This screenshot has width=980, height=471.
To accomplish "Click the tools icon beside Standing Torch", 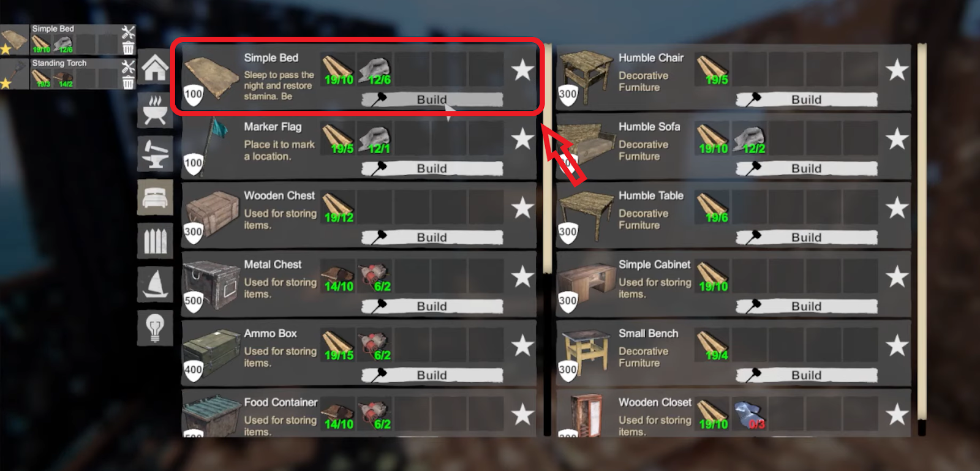I will click(x=128, y=66).
